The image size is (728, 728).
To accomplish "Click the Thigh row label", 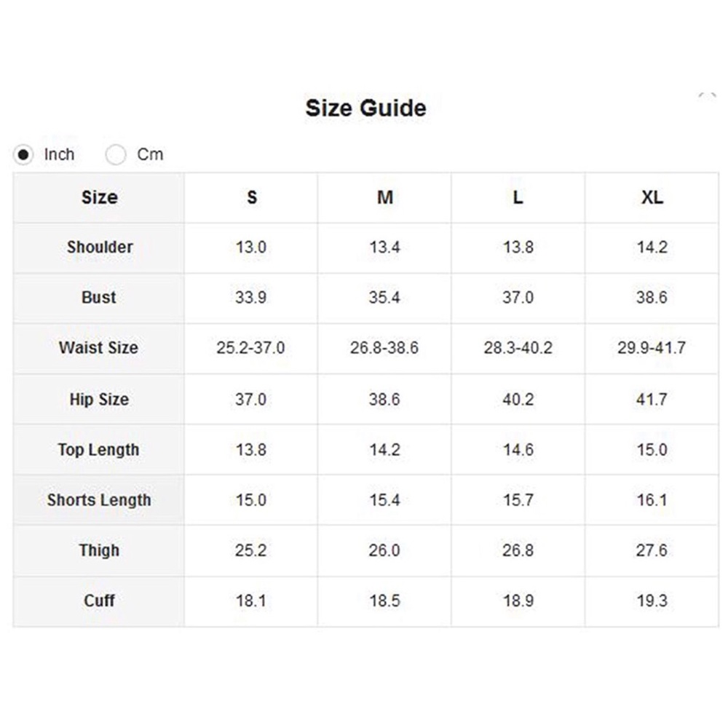I will [99, 550].
